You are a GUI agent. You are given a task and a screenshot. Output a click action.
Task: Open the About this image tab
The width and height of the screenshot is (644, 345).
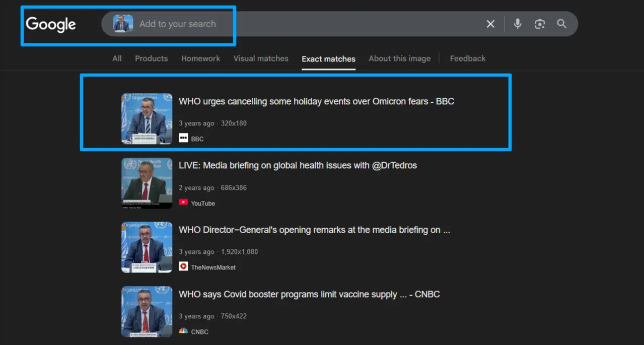click(399, 58)
